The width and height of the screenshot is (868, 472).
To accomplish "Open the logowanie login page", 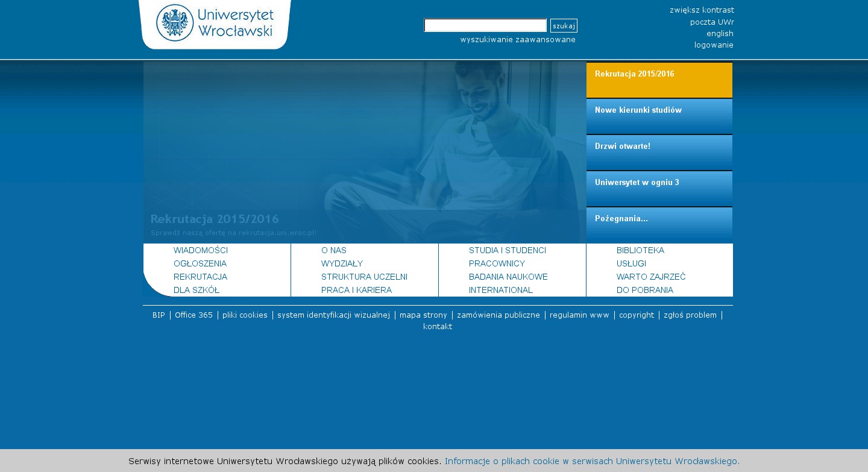I will (x=714, y=45).
